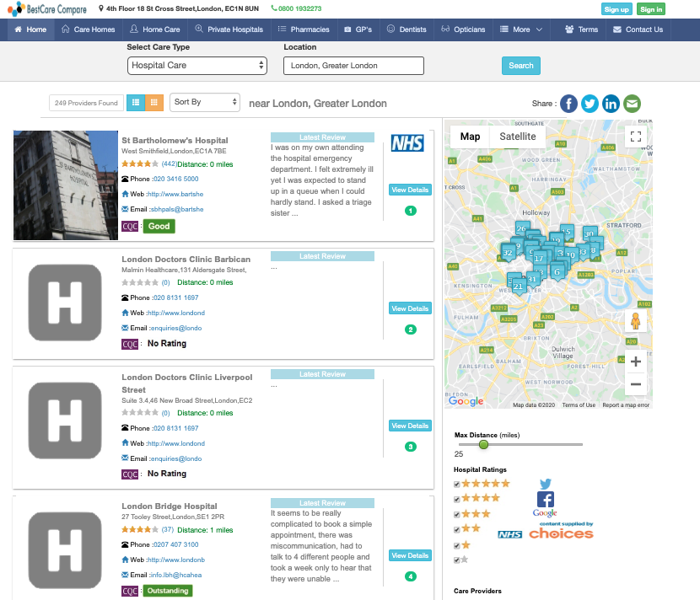
Task: Share results on Twitter
Action: point(590,104)
